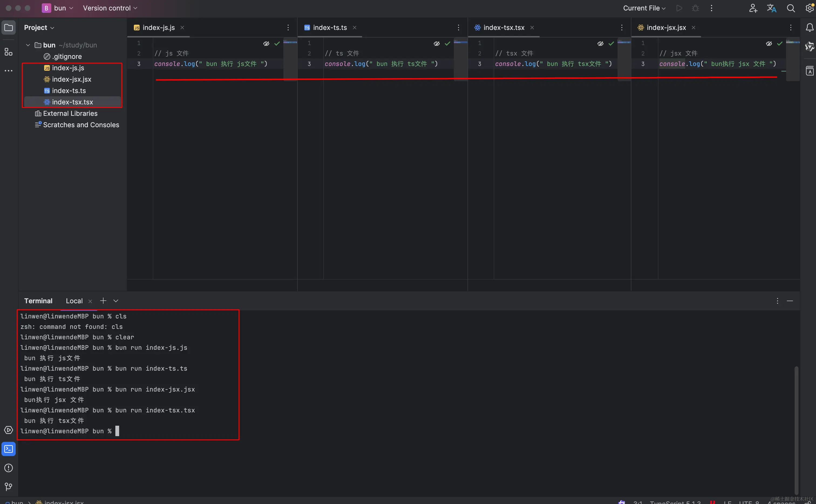The height and width of the screenshot is (504, 816).
Task: Open the More Actions menu near Run
Action: click(711, 8)
